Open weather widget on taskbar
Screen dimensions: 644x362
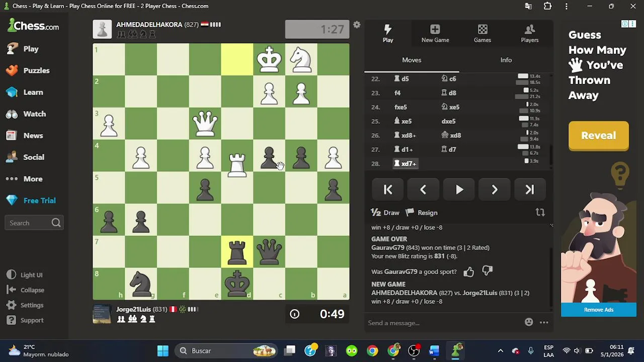point(38,350)
